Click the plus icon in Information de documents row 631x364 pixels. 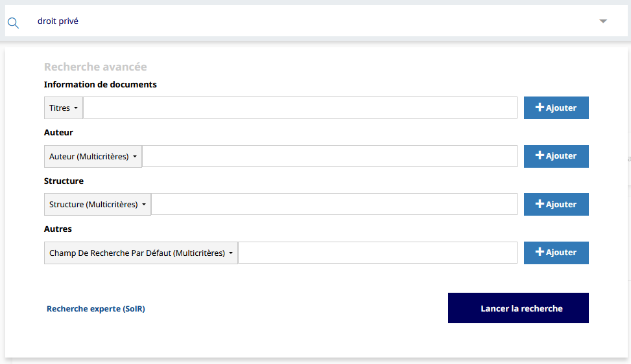540,108
